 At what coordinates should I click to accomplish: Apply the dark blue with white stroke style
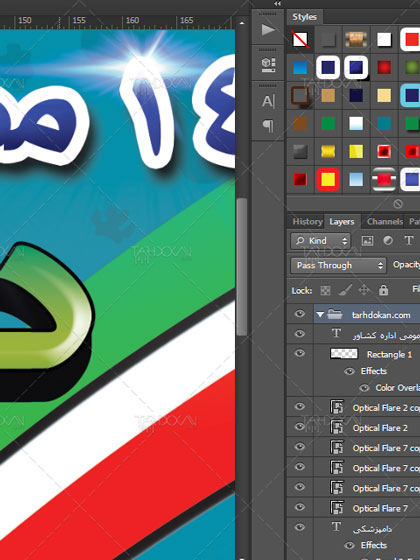pyautogui.click(x=328, y=67)
